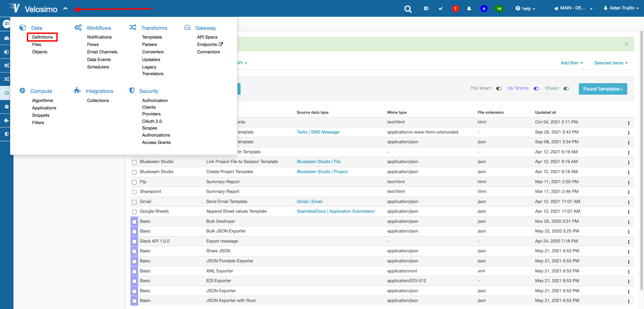Open red badge showing 7 alerts
The height and width of the screenshot is (309, 644).
pos(455,8)
